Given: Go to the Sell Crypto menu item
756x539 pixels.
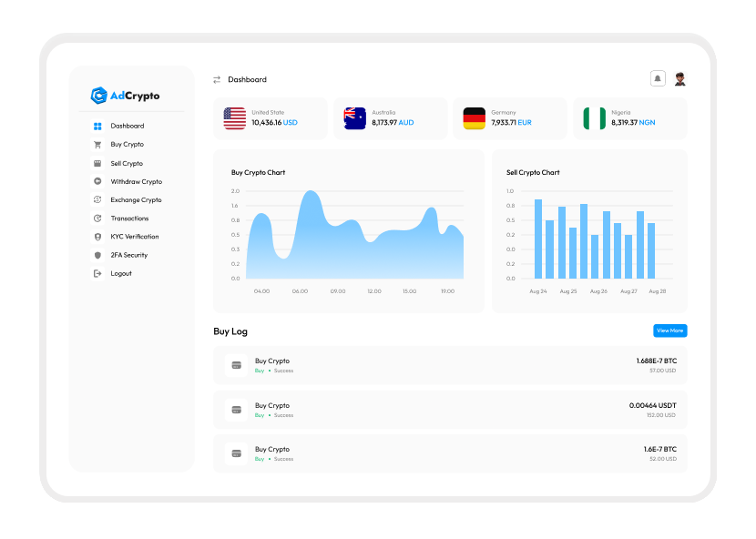Looking at the screenshot, I should point(127,163).
